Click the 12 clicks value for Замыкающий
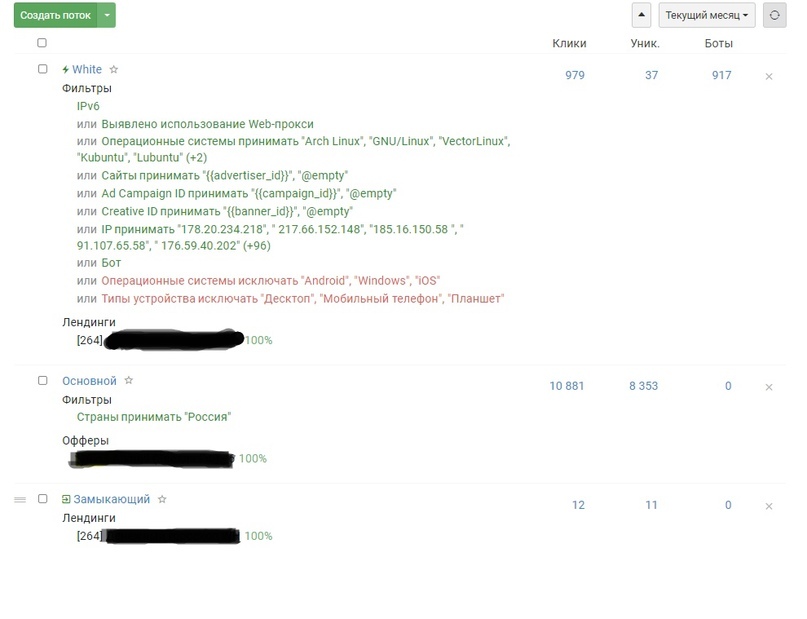 point(578,505)
